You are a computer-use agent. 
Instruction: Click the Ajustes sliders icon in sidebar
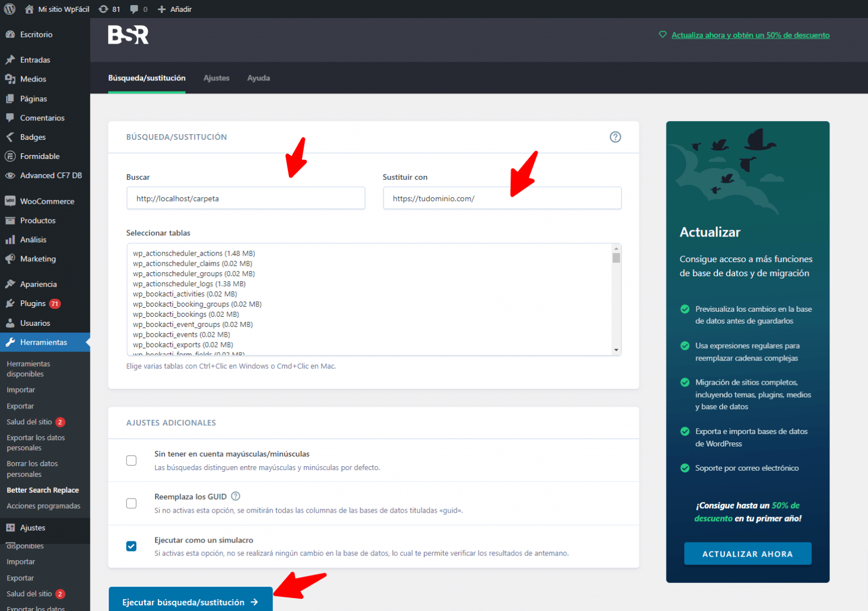(10, 528)
